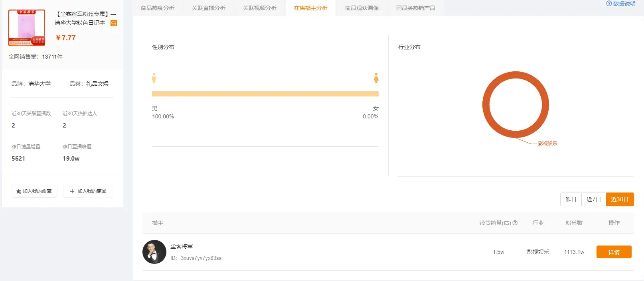Click the 行业 column header
Viewport: 644px width, 281px height.
(x=538, y=223)
